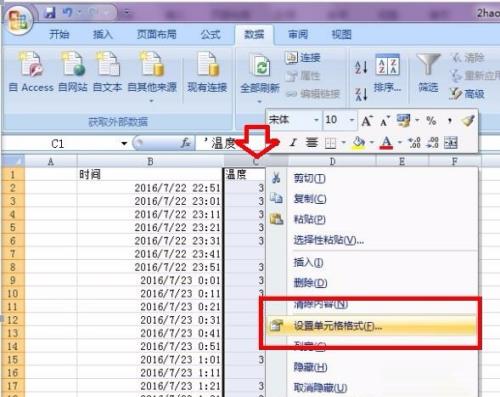The width and height of the screenshot is (500, 397).
Task: Save the workbook from quick access toolbar
Action: (x=50, y=13)
